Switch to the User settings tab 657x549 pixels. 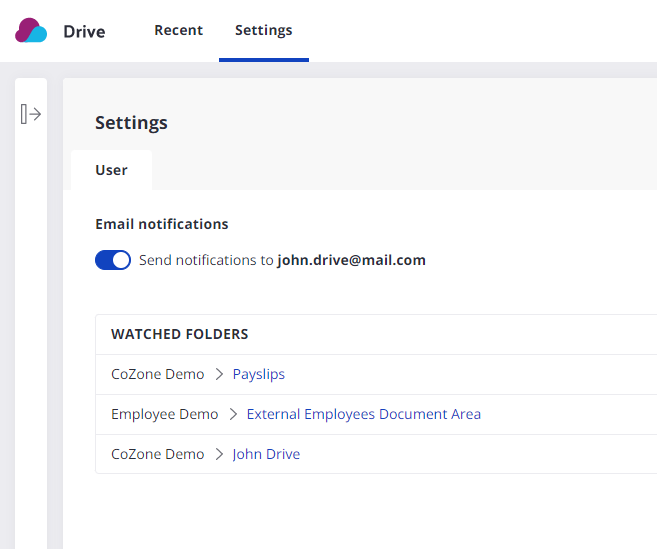coord(111,170)
